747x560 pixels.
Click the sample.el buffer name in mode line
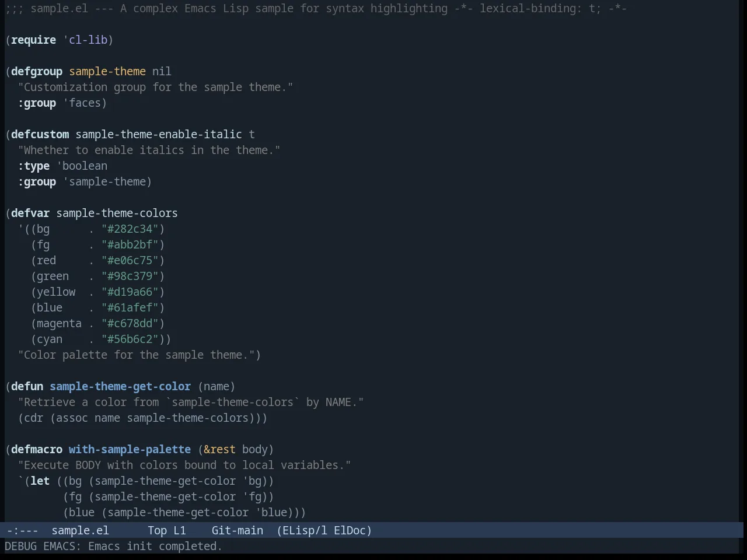click(80, 530)
